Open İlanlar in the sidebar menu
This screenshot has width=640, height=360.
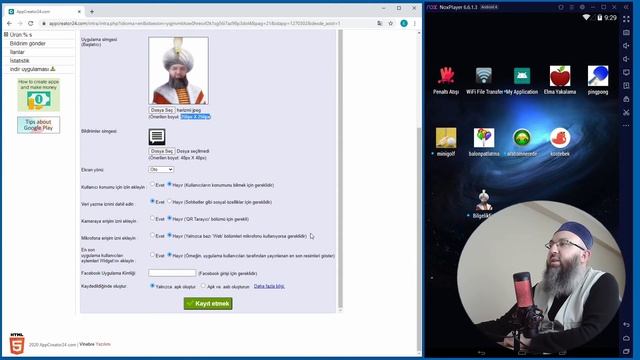pos(17,52)
